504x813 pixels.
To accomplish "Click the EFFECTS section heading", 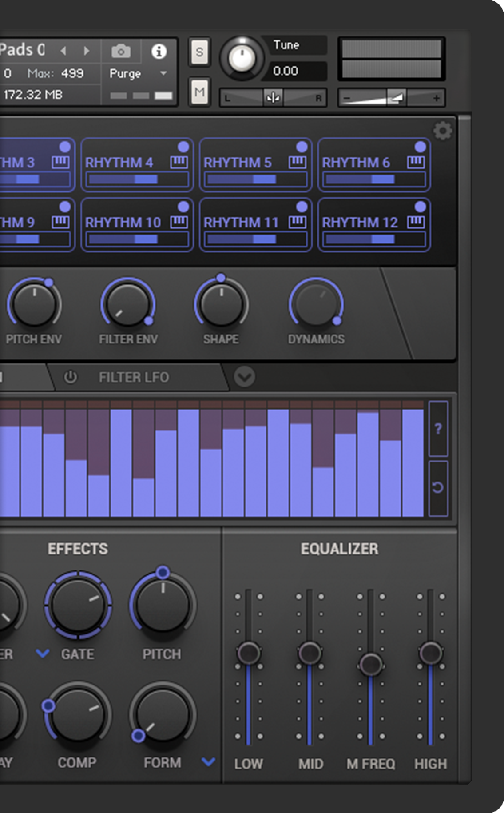I will pyautogui.click(x=78, y=549).
